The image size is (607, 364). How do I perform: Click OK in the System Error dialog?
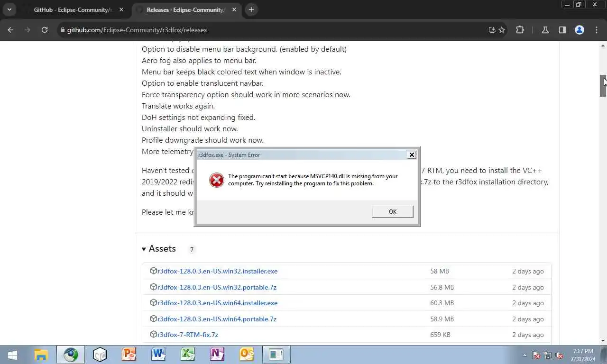392,211
